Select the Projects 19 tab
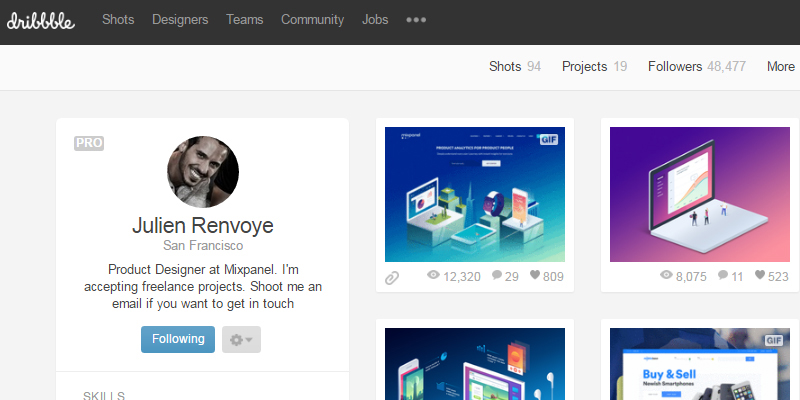This screenshot has height=400, width=800. (x=594, y=67)
